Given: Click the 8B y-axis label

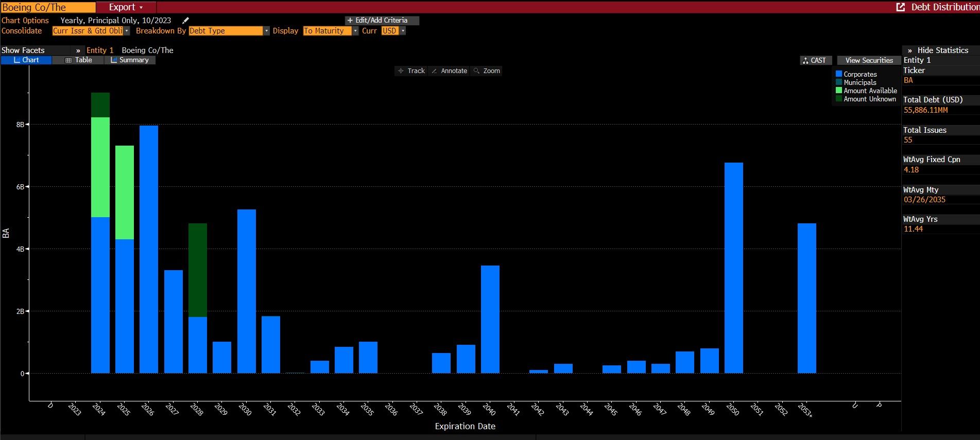Looking at the screenshot, I should tap(20, 125).
